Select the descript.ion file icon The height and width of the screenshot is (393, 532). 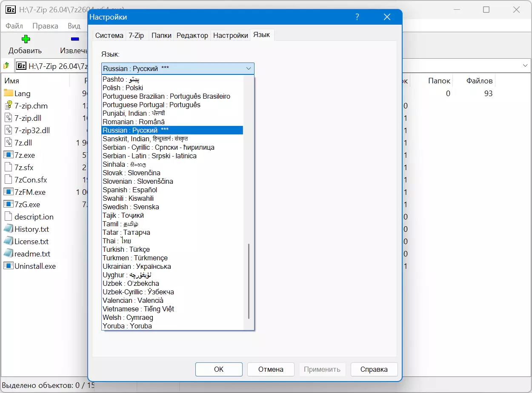(9, 216)
